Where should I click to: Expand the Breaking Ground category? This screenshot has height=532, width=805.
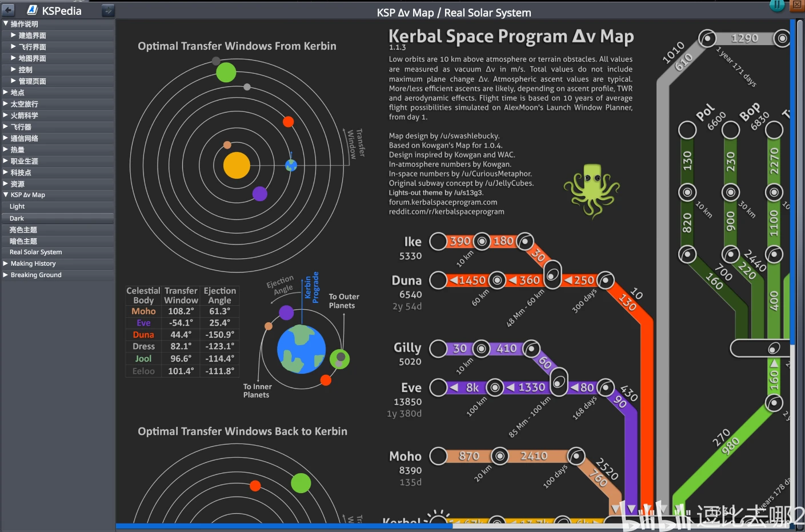pyautogui.click(x=58, y=275)
